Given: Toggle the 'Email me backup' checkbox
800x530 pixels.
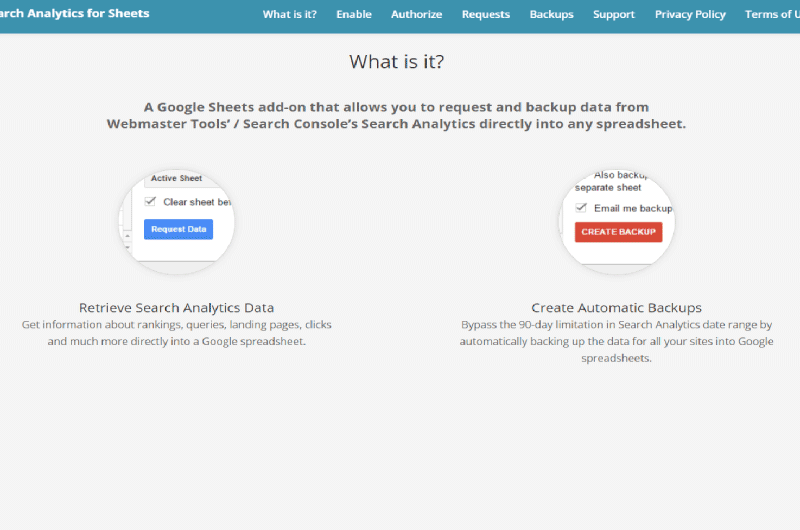Looking at the screenshot, I should [x=581, y=208].
